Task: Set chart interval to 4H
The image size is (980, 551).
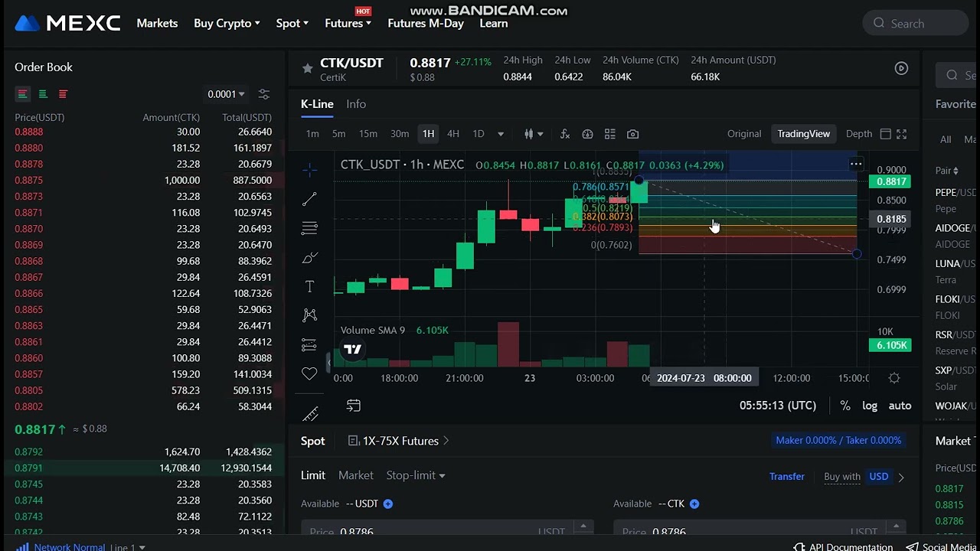Action: point(453,134)
